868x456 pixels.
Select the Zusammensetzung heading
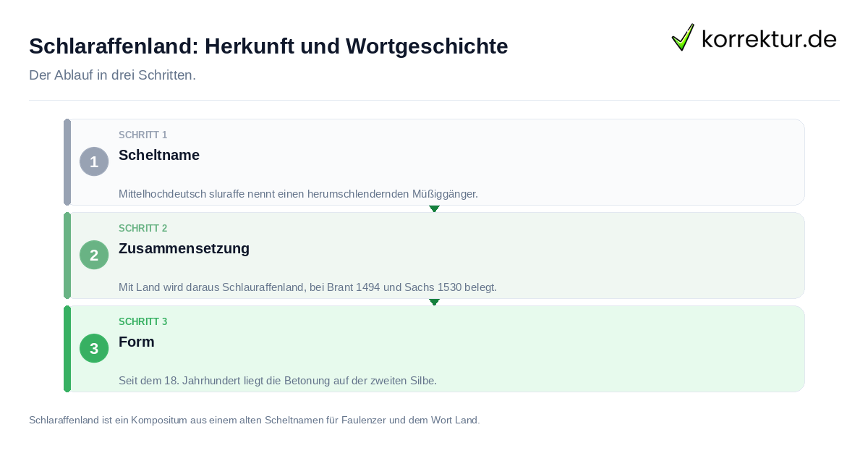coord(184,248)
